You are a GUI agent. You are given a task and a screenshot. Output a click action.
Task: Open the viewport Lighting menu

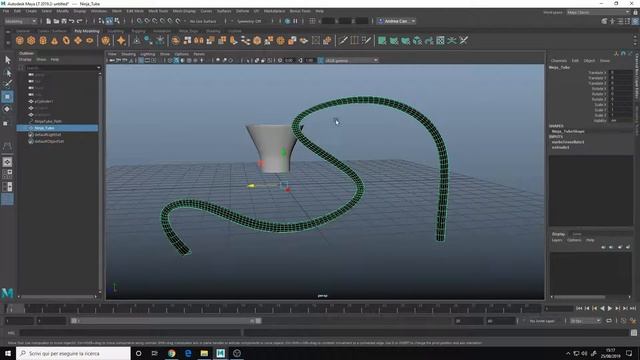(x=148, y=54)
